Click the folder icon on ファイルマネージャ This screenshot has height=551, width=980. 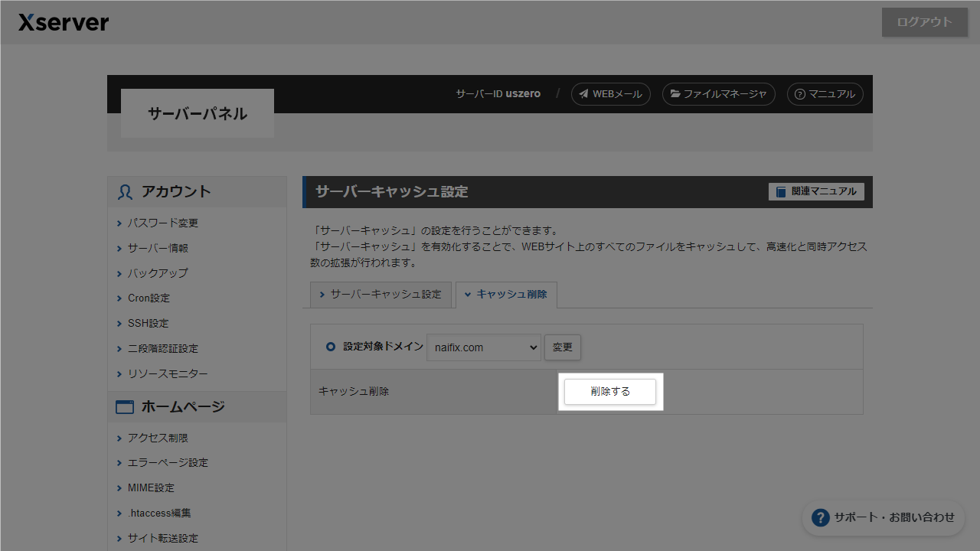pos(675,94)
